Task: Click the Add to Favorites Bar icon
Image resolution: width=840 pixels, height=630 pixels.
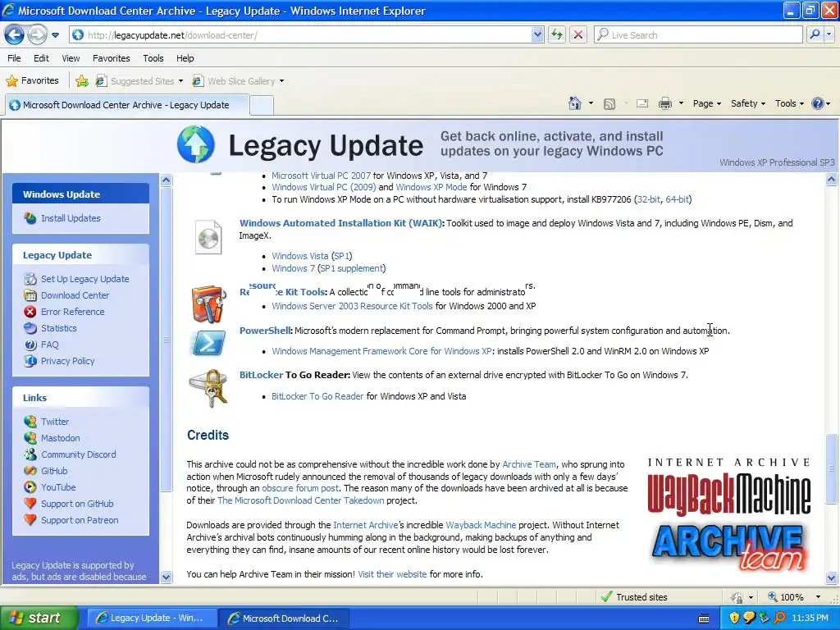Action: coord(82,81)
